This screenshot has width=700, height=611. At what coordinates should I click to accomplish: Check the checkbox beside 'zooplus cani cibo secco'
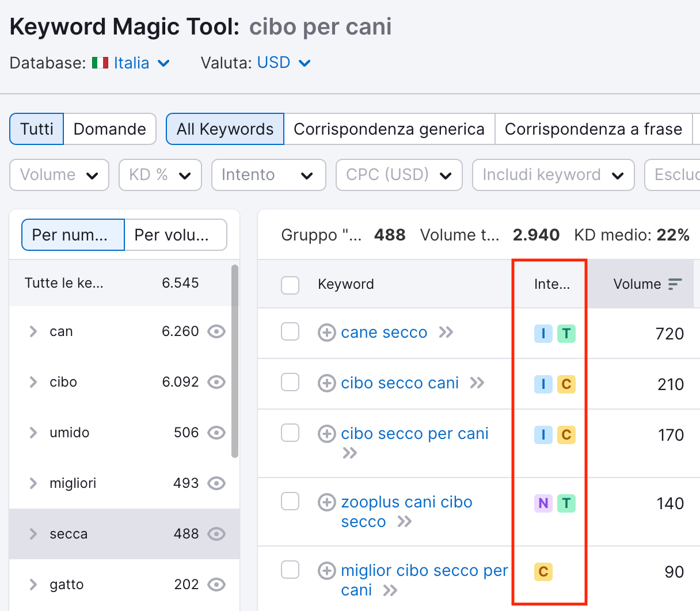pos(290,502)
